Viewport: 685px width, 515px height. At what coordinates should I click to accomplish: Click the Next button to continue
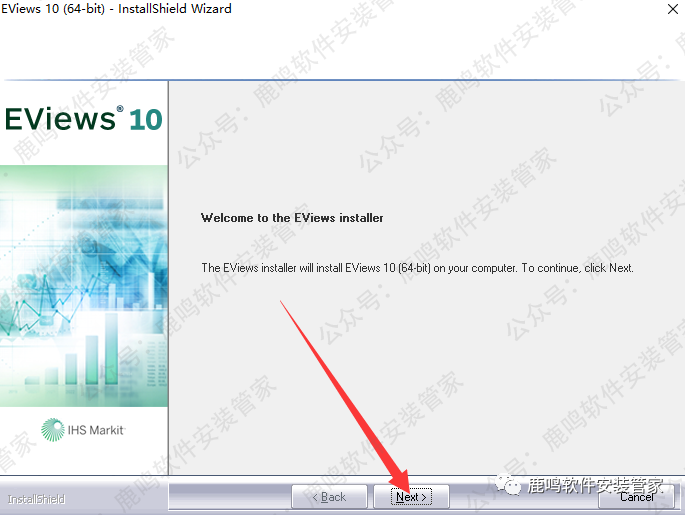click(411, 497)
